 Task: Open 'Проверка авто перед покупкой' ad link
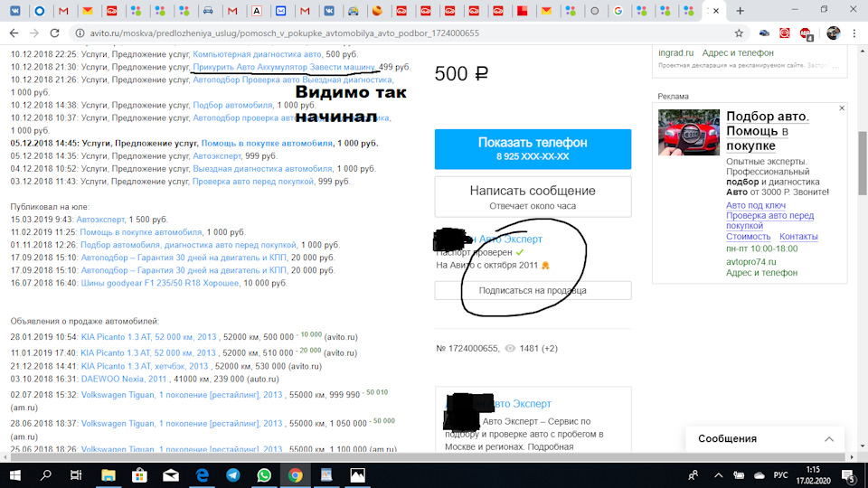pyautogui.click(x=769, y=221)
